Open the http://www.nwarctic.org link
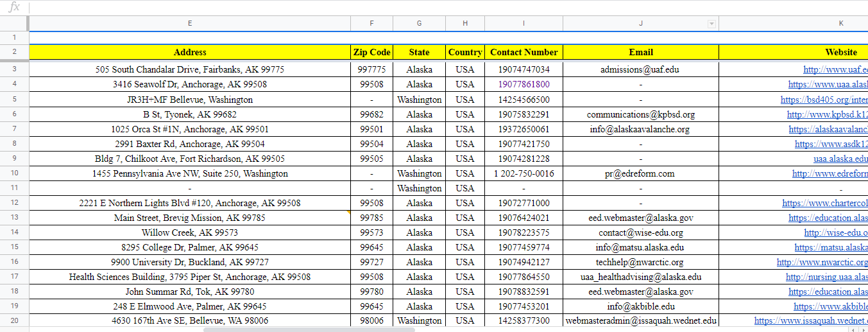The width and height of the screenshot is (868, 332). click(822, 262)
